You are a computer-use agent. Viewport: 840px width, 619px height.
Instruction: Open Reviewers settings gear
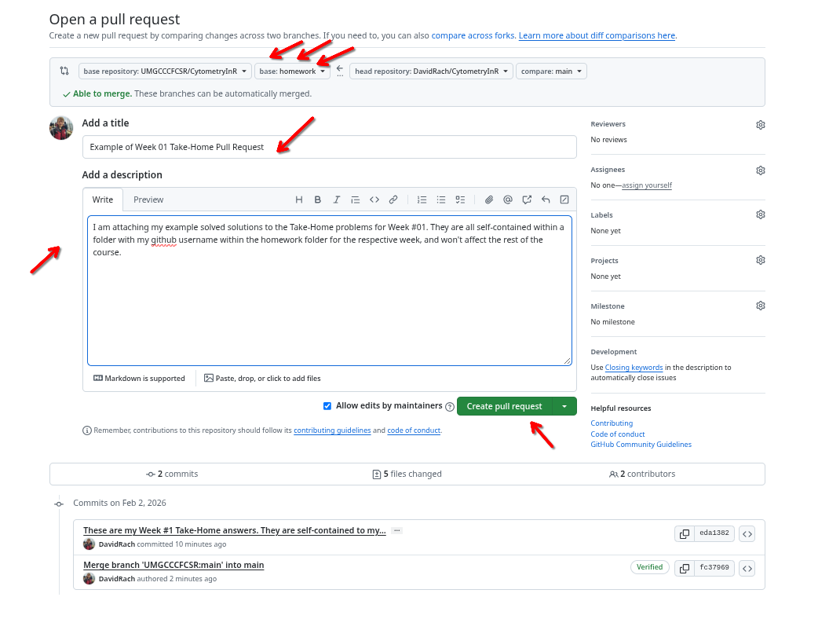760,125
